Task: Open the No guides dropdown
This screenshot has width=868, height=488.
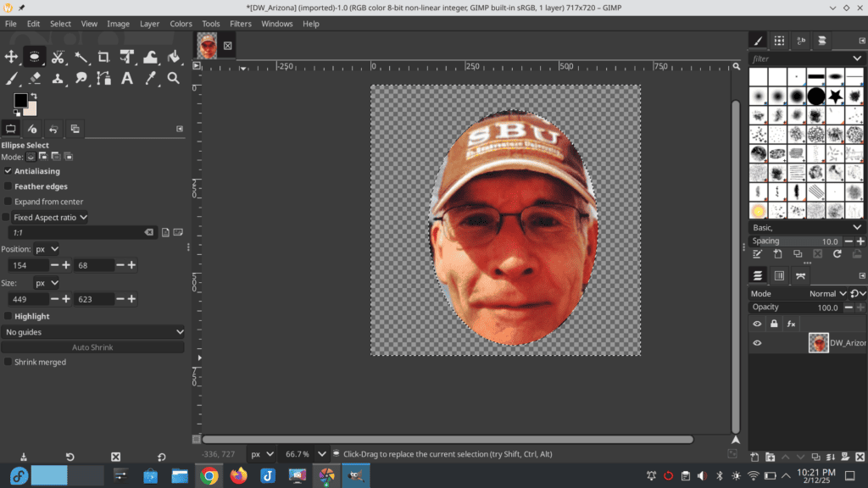Action: [93, 332]
